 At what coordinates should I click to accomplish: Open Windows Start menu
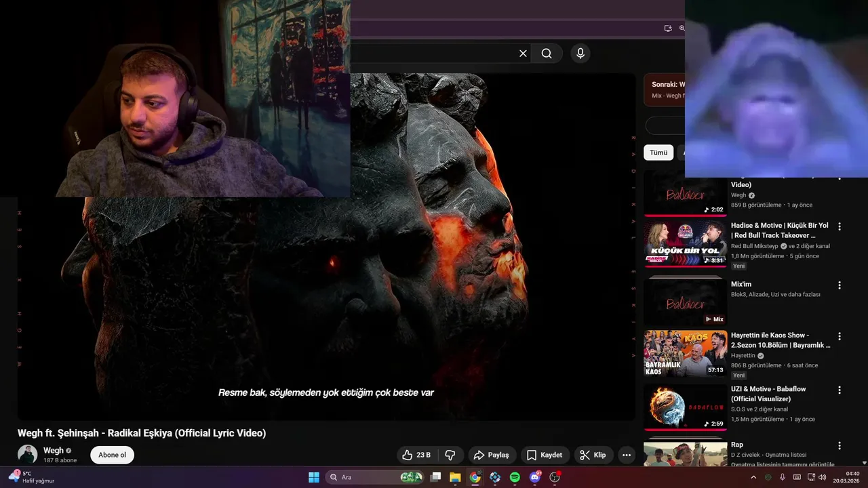click(314, 477)
